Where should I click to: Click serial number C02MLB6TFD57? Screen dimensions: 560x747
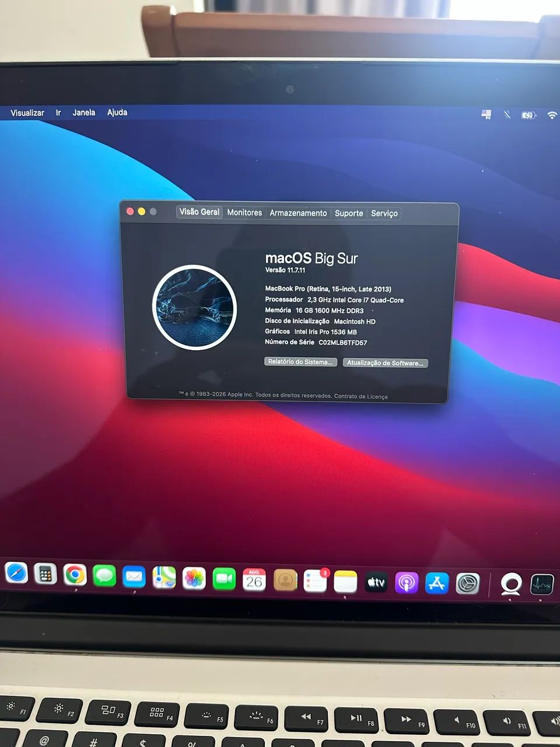point(343,343)
